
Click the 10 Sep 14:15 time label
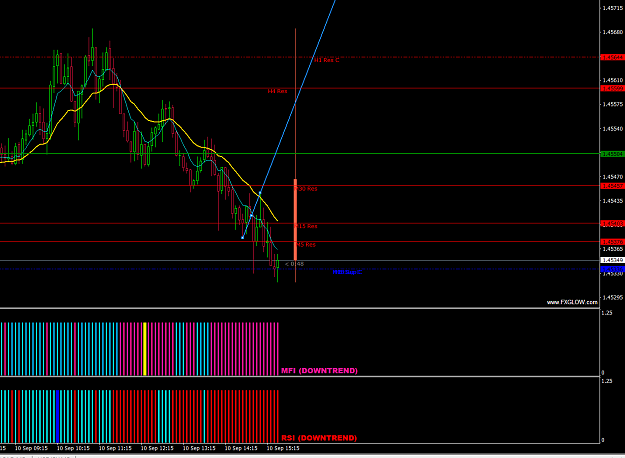point(241,448)
